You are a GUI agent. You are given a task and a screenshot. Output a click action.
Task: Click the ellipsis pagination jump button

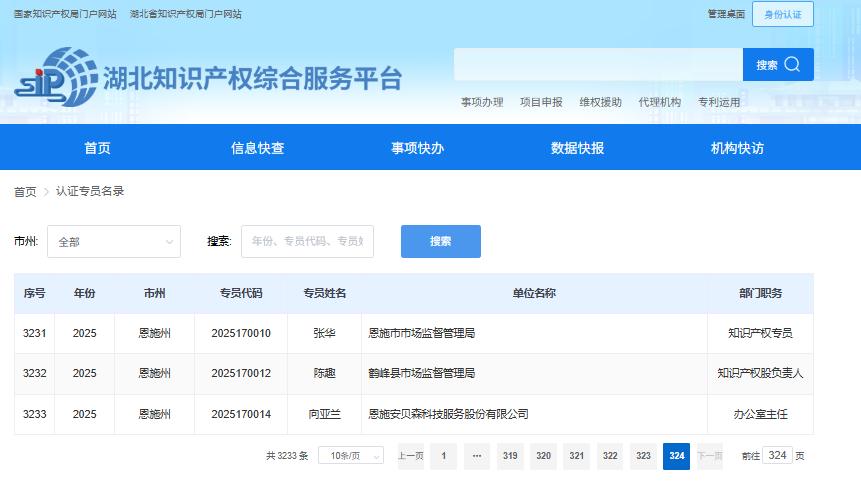click(476, 456)
